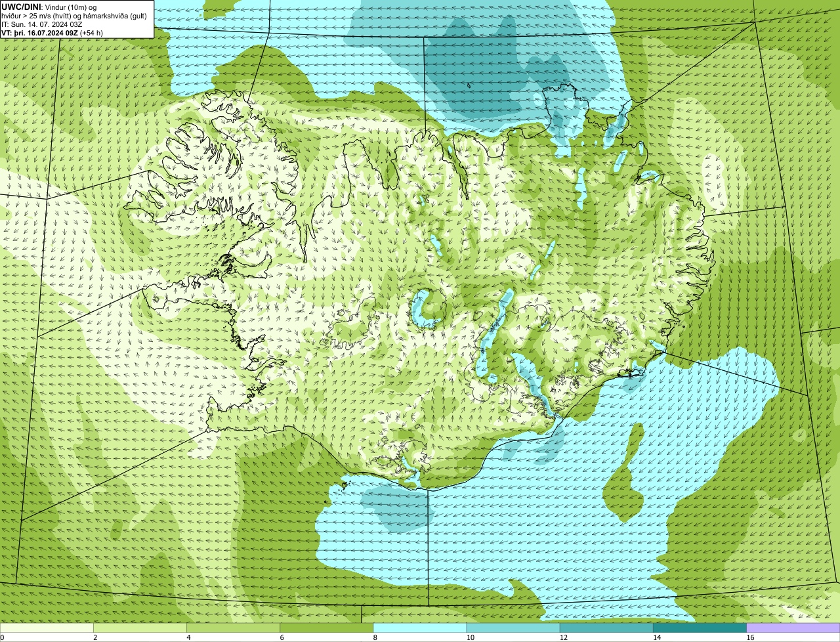Click the legend label "16"
This screenshot has height=642, width=840.
point(751,637)
